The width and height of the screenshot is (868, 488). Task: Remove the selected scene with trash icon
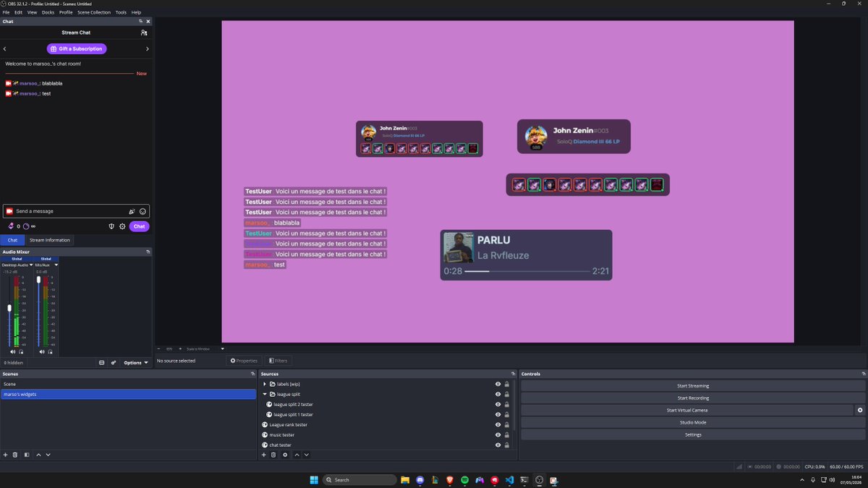click(15, 455)
